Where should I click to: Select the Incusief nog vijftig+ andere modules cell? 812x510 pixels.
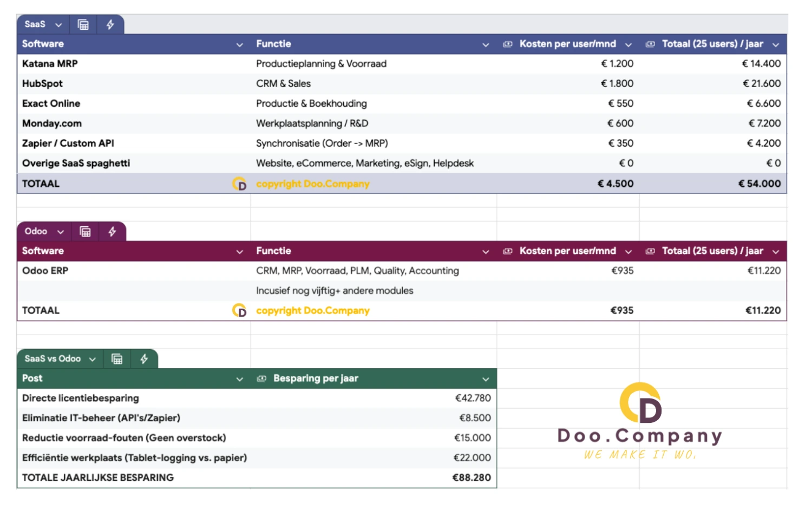pos(374,291)
